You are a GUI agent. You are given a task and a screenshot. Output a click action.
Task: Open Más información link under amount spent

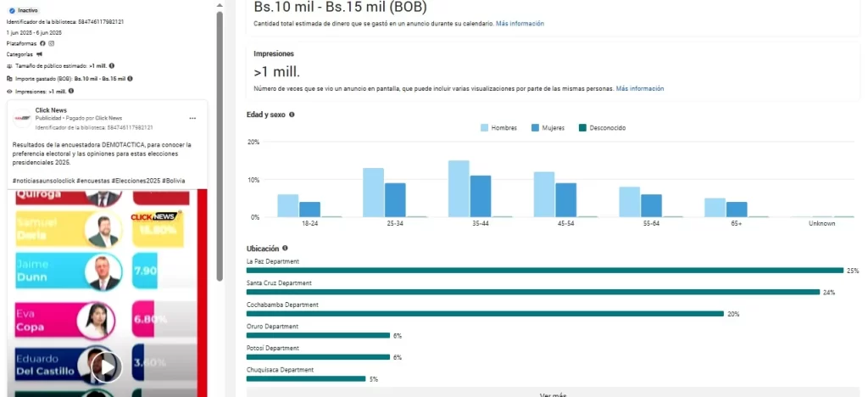[x=520, y=24]
